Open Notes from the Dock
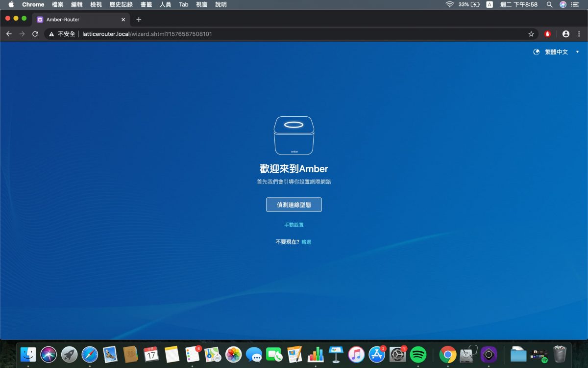The image size is (588, 368). tap(172, 354)
